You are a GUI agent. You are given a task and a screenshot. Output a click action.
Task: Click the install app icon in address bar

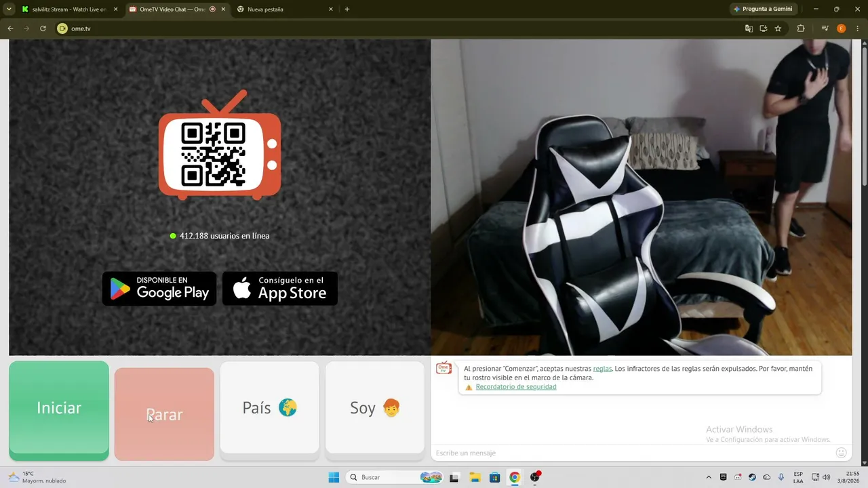(763, 28)
